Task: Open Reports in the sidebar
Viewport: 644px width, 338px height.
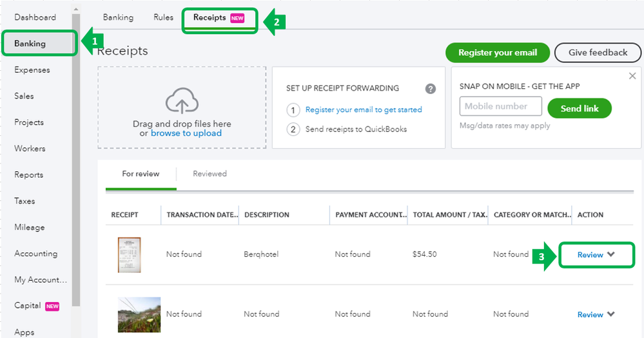Action: pos(29,174)
